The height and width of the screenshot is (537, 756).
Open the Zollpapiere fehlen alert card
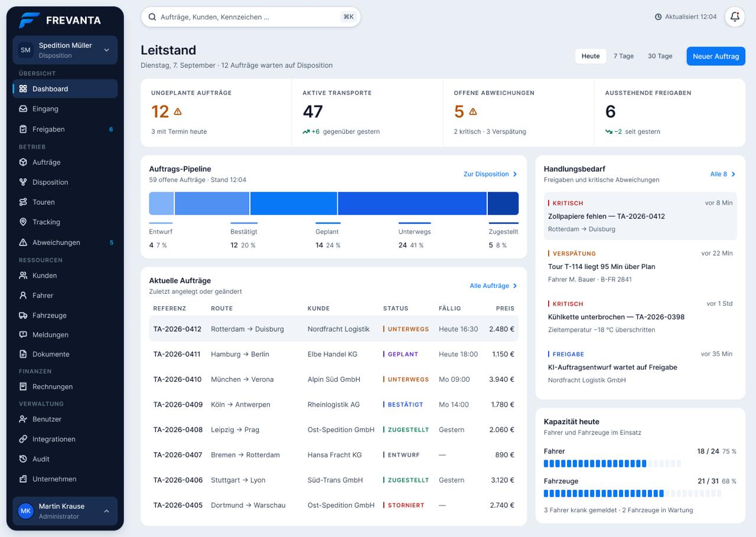640,216
